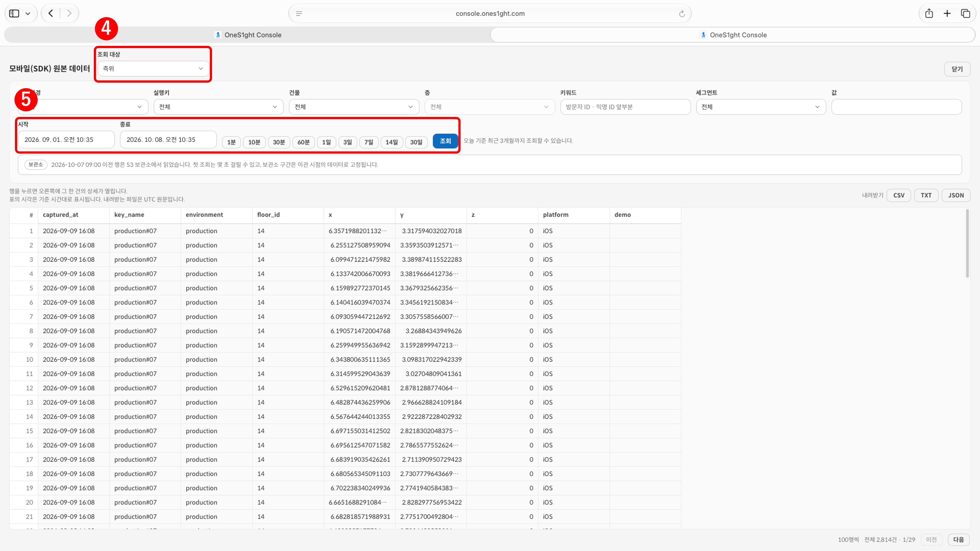The height and width of the screenshot is (551, 980).
Task: Open the 층 dropdown
Action: pos(490,107)
